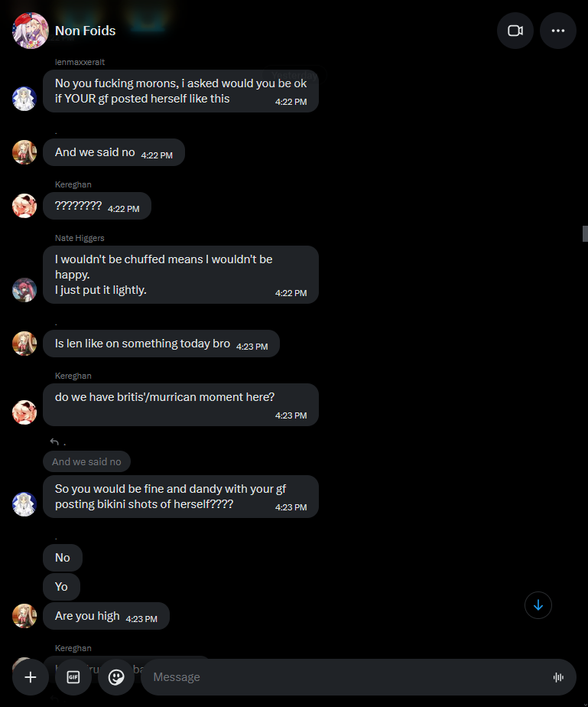
Task: Select the 'Is len like on something today bro' message
Action: 161,344
